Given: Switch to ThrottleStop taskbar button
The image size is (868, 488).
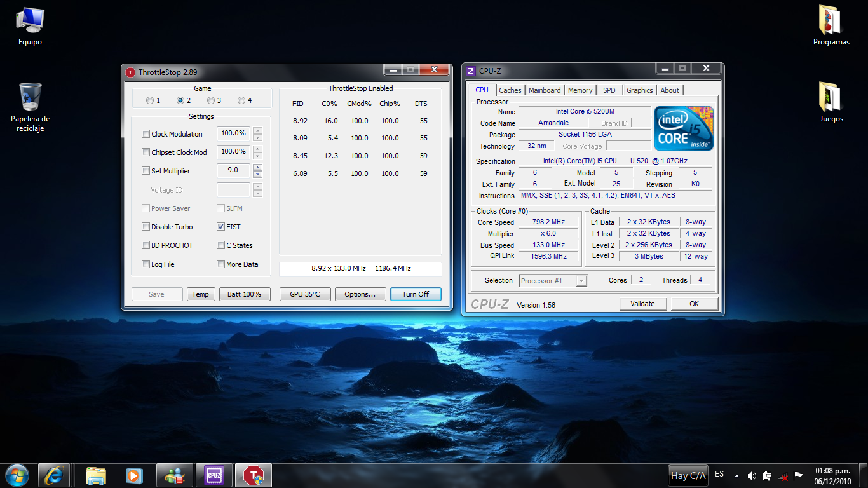Looking at the screenshot, I should (x=254, y=475).
